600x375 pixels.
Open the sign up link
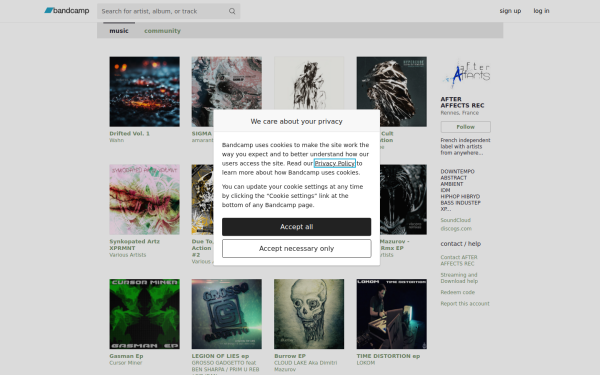pos(510,11)
